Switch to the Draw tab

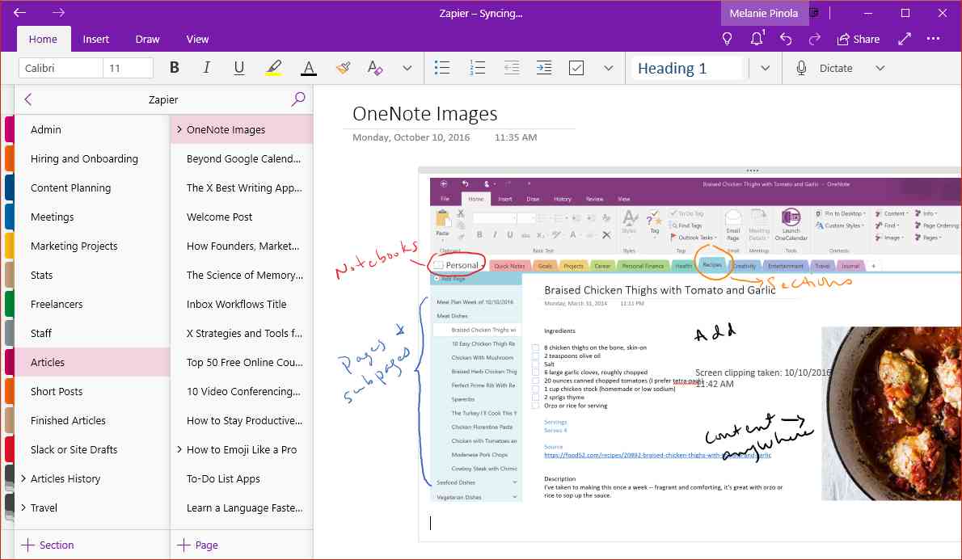pos(147,38)
